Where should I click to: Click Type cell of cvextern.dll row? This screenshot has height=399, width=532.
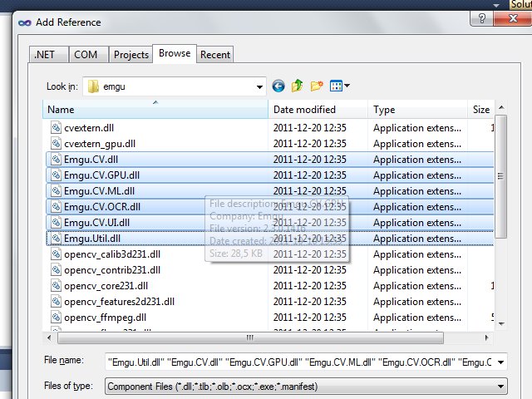point(417,128)
